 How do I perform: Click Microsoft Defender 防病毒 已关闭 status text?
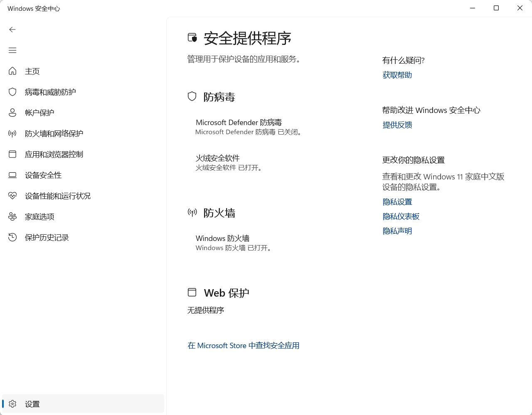249,132
